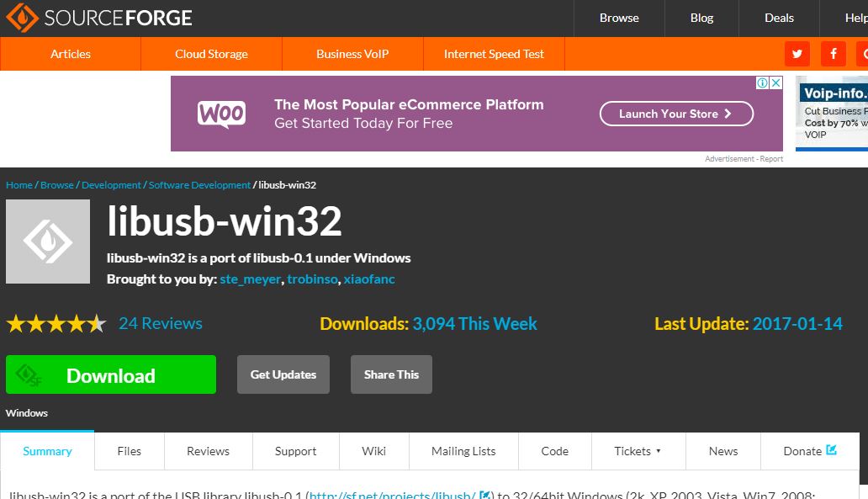Screen dimensions: 868x499
Task: Open the 24 Reviews link
Action: click(x=161, y=323)
